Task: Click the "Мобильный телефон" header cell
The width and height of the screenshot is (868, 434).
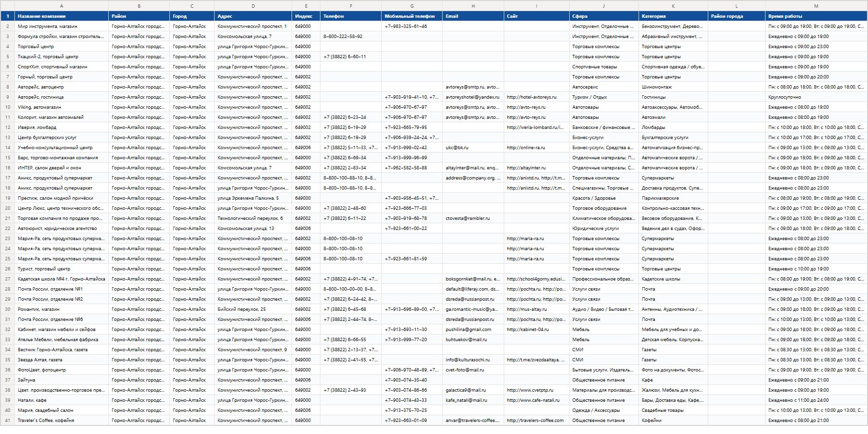Action: (412, 16)
